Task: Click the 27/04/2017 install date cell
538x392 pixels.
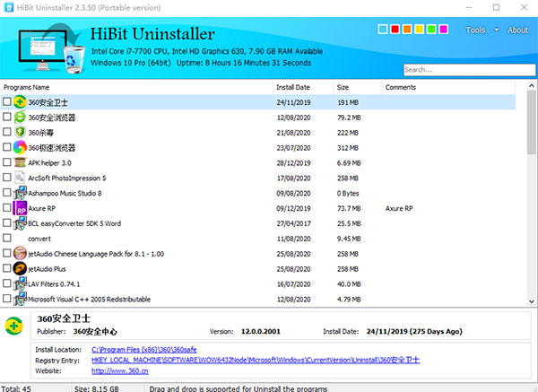Action: point(294,223)
